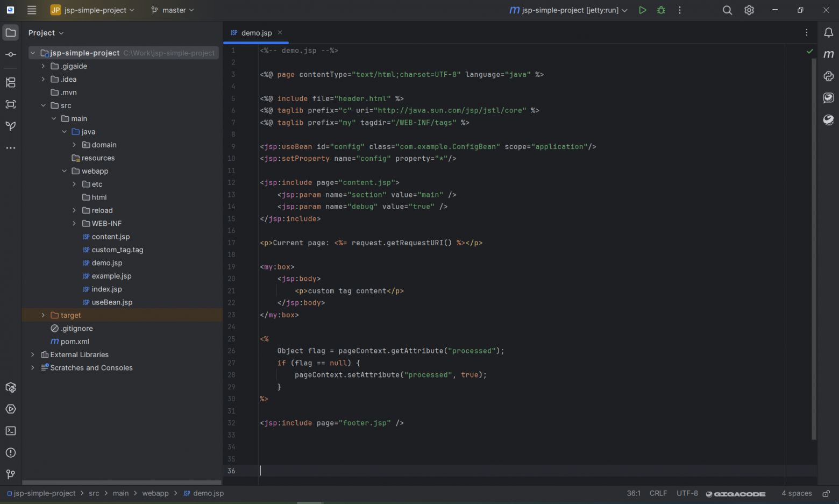Image resolution: width=839 pixels, height=504 pixels.
Task: Open the master branch dropdown
Action: (173, 10)
